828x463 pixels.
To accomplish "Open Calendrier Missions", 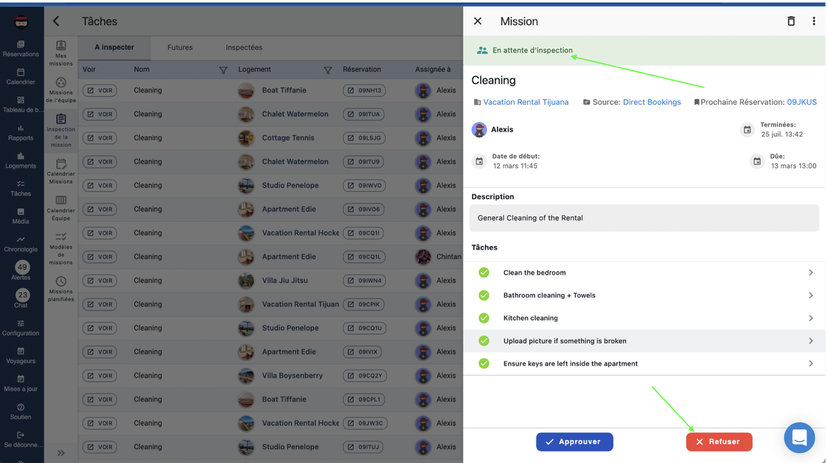I will pos(61,171).
